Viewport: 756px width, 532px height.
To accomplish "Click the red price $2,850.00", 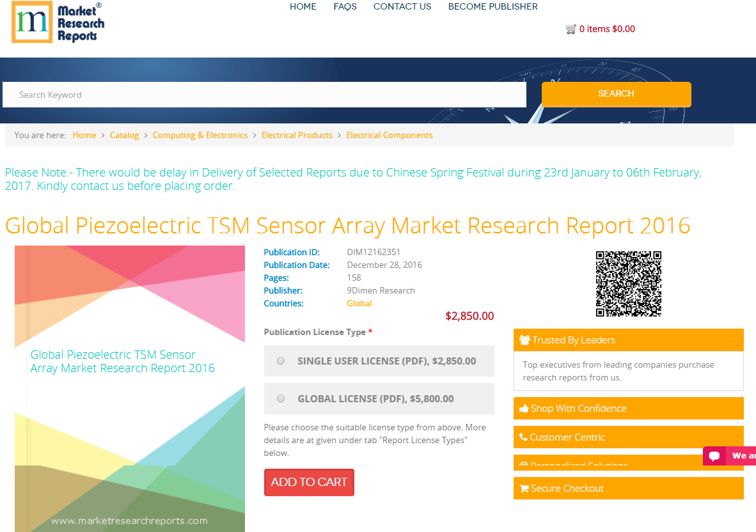I will click(x=469, y=316).
